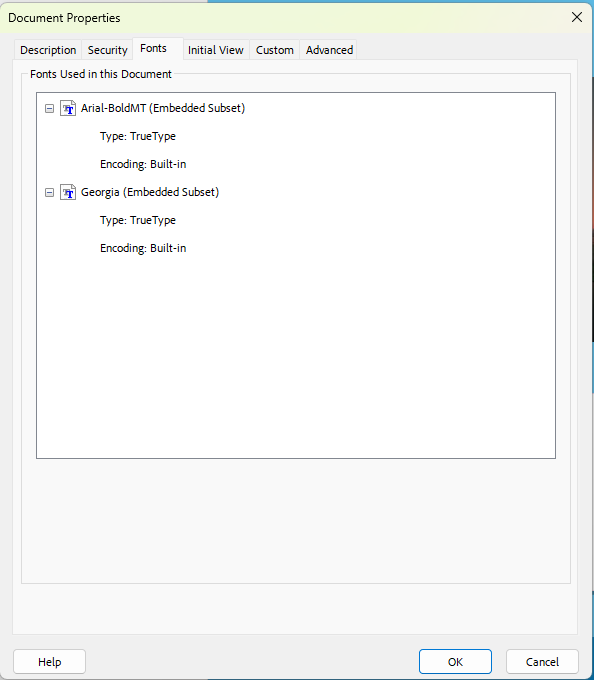
Task: Click the Help button
Action: tap(49, 662)
